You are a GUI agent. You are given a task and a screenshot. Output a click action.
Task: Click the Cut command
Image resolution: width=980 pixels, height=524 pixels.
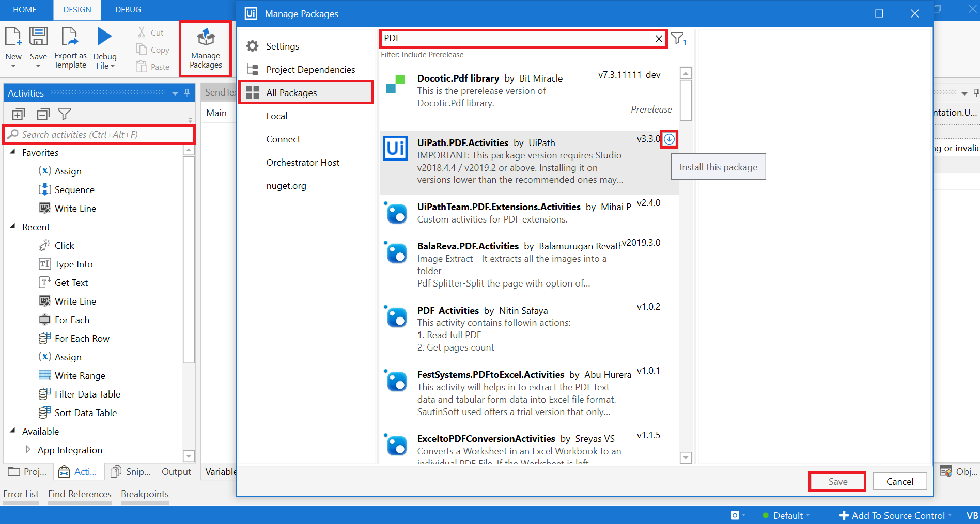tap(150, 33)
